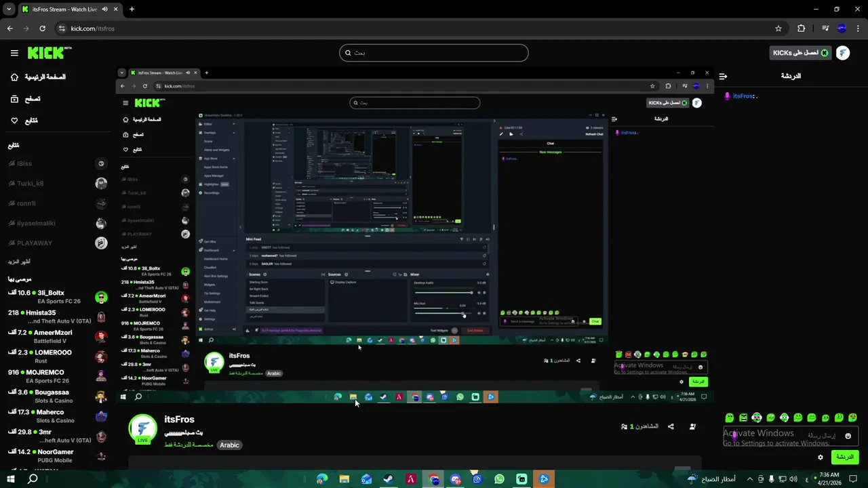Viewport: 868px width, 488px height.
Task: Click the green chat send button in the main chat
Action: [x=845, y=457]
